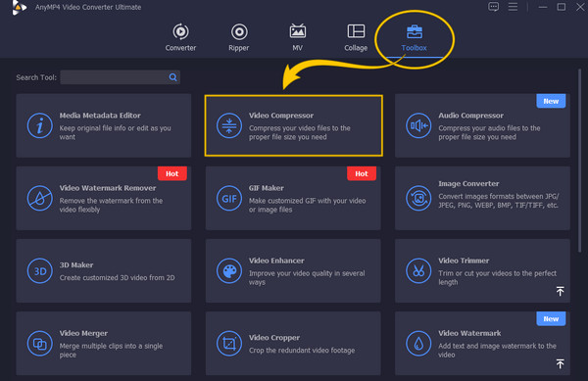Click the Search Tool input field

tap(120, 77)
